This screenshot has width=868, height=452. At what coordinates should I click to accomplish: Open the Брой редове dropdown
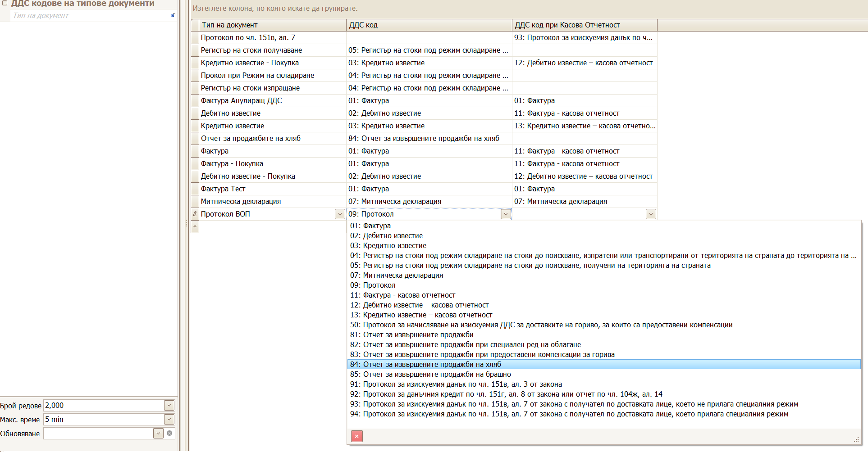(x=169, y=405)
